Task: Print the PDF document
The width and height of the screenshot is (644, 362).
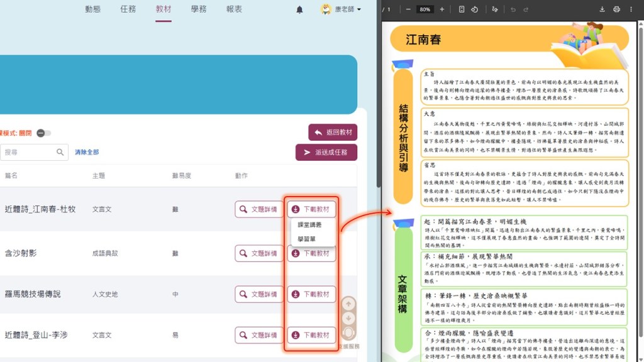Action: (616, 9)
